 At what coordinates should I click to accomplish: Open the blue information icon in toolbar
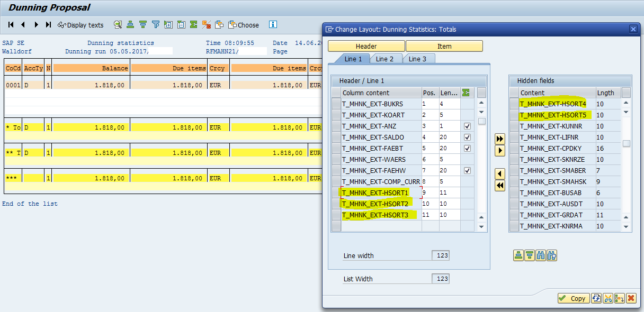[x=273, y=24]
